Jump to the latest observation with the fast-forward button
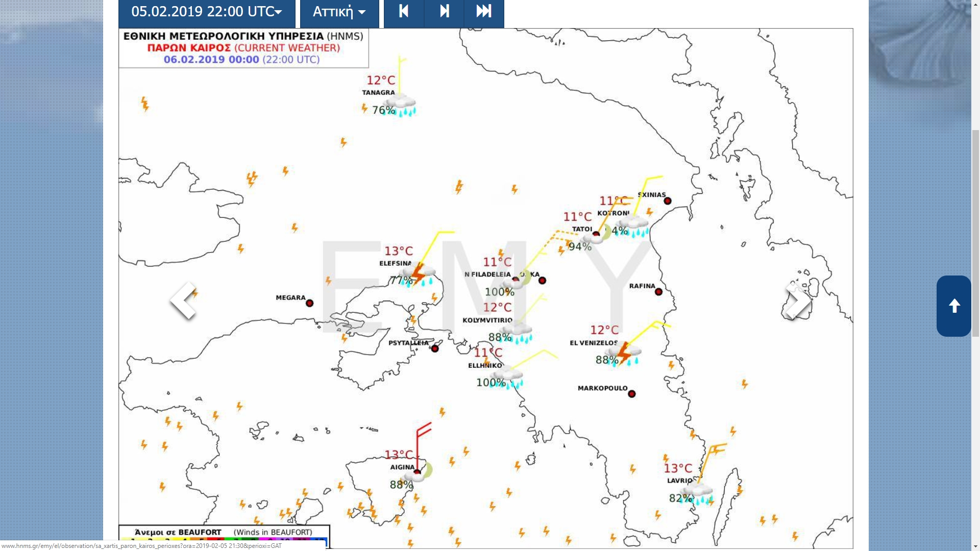 484,12
